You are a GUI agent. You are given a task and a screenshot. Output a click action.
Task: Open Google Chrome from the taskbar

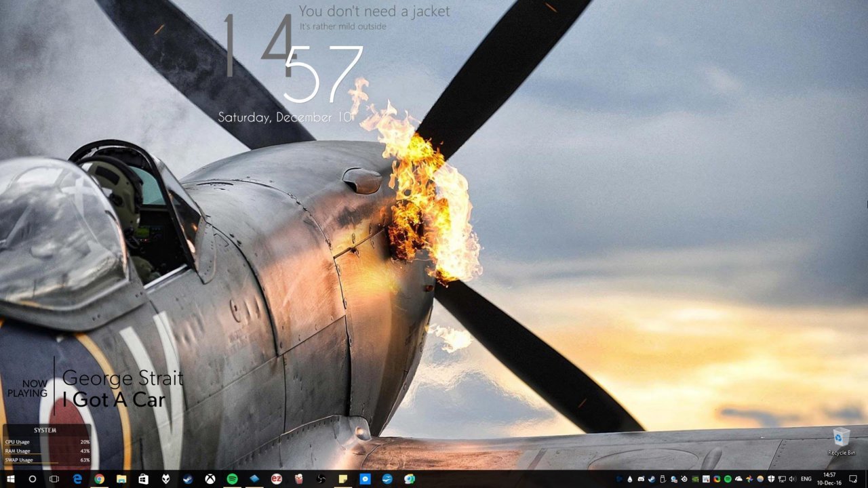(99, 479)
